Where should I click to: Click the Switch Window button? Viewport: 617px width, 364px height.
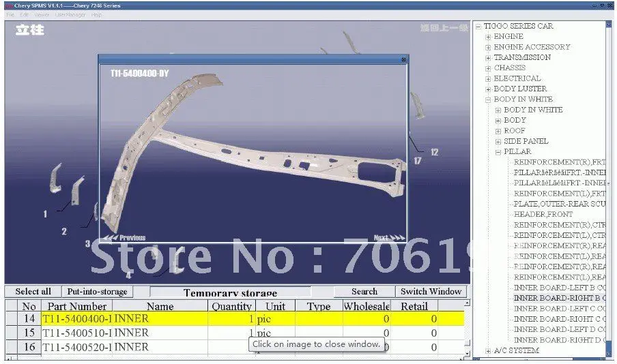click(431, 291)
